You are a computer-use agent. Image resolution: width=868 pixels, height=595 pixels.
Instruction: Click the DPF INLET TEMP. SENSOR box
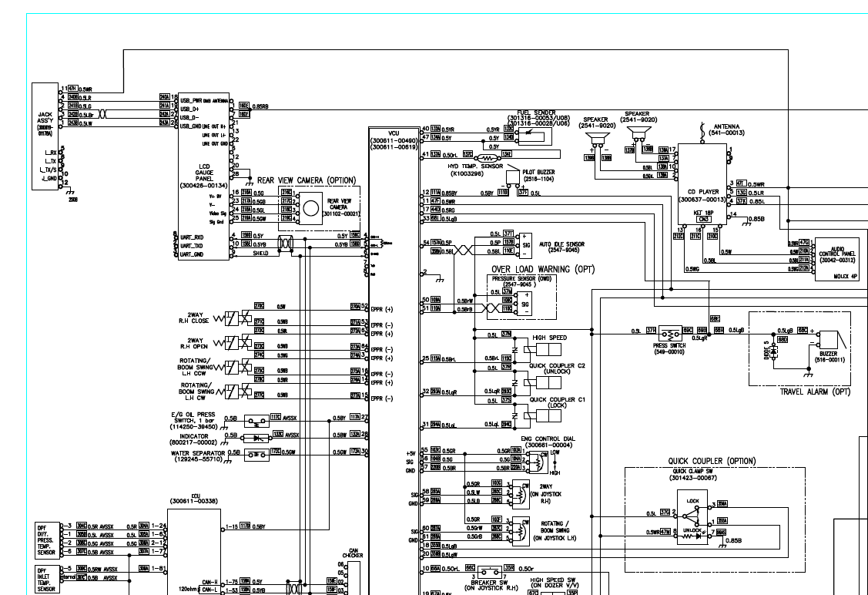pos(46,579)
